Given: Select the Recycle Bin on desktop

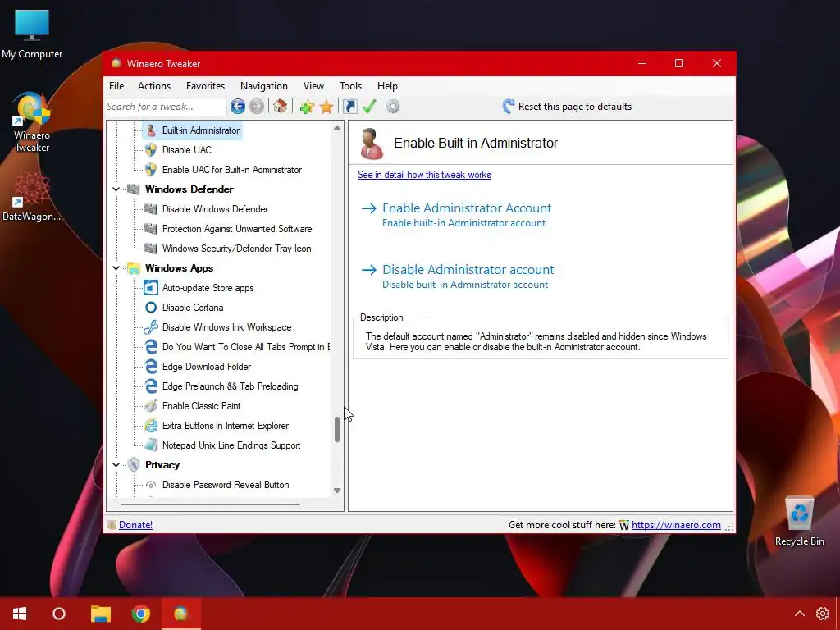Looking at the screenshot, I should (799, 522).
